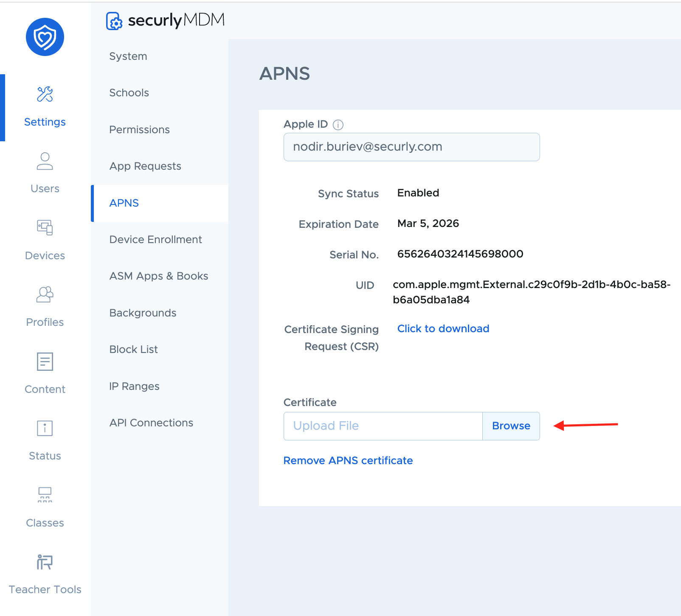Click the securlyMDM gear logo icon
Image resolution: width=681 pixels, height=616 pixels.
pos(114,21)
